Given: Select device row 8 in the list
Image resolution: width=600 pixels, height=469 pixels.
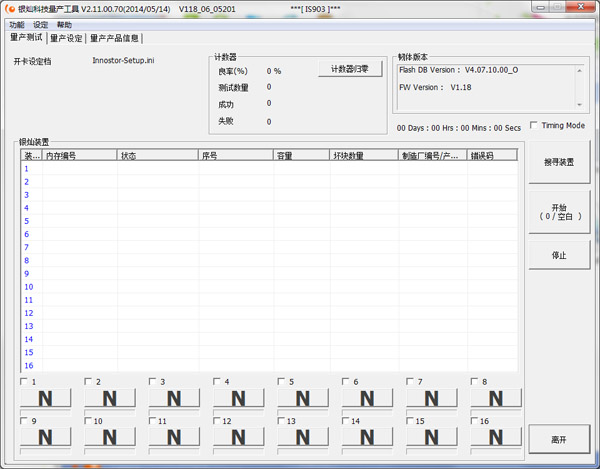Looking at the screenshot, I should pos(269,261).
